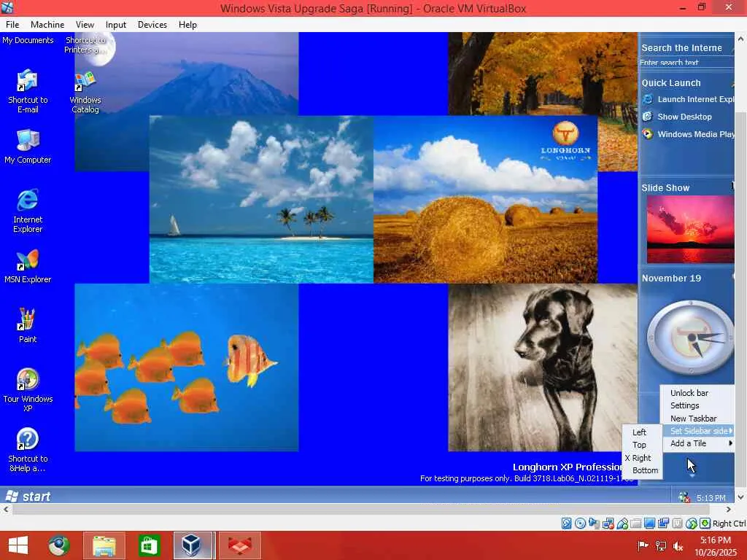Click the Action Center flag tray icon
This screenshot has height=560, width=747.
coord(643,545)
